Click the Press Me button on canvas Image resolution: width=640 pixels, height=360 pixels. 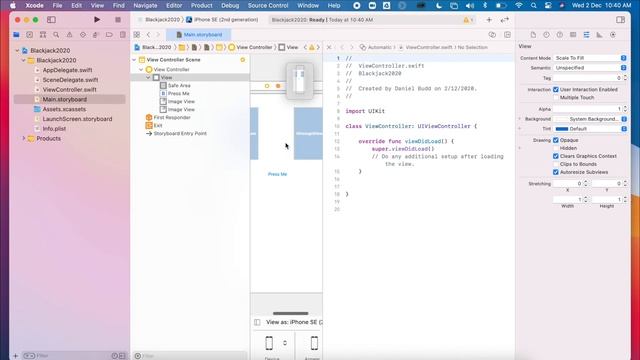tap(277, 174)
